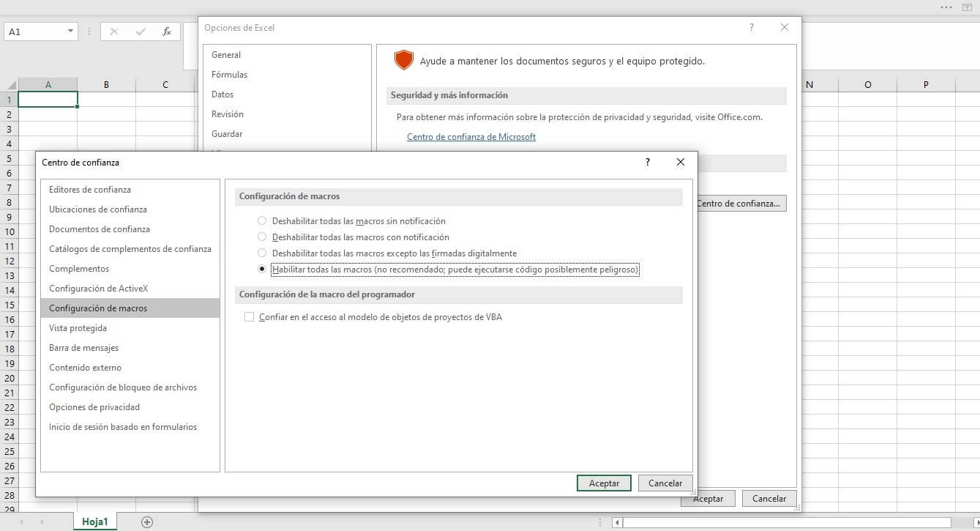This screenshot has width=980, height=531.
Task: Go to 'Opciones de privacidad' section
Action: coord(130,407)
